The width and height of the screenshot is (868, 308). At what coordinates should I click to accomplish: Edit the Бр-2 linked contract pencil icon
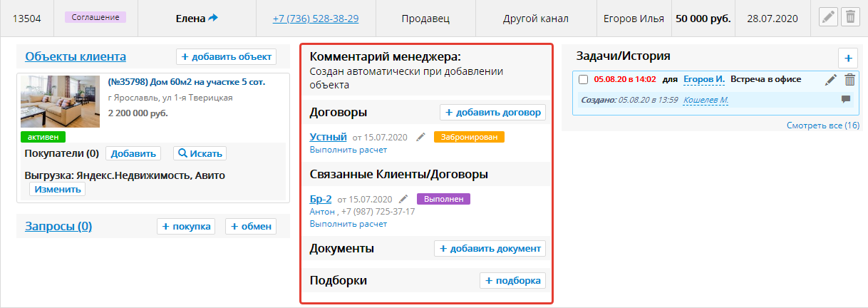pos(404,199)
